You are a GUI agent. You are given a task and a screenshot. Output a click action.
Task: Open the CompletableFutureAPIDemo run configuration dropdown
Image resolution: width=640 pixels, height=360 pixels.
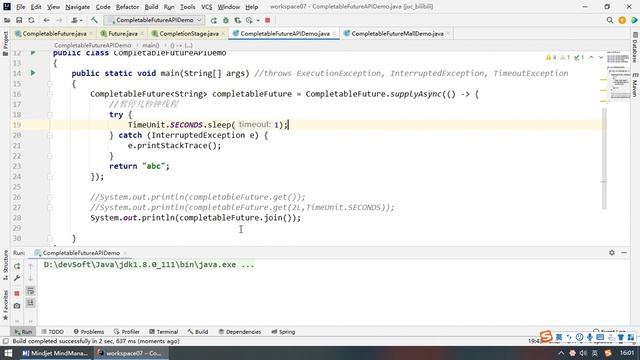pos(154,20)
